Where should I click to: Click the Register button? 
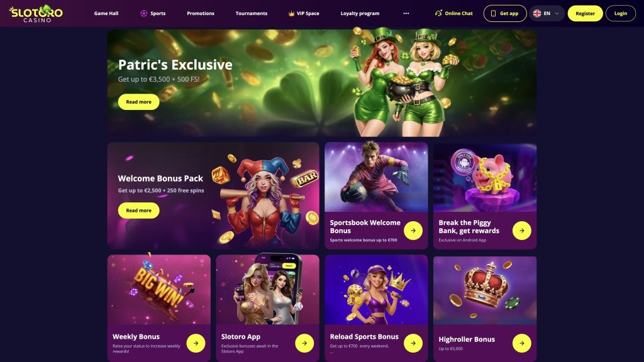coord(585,14)
